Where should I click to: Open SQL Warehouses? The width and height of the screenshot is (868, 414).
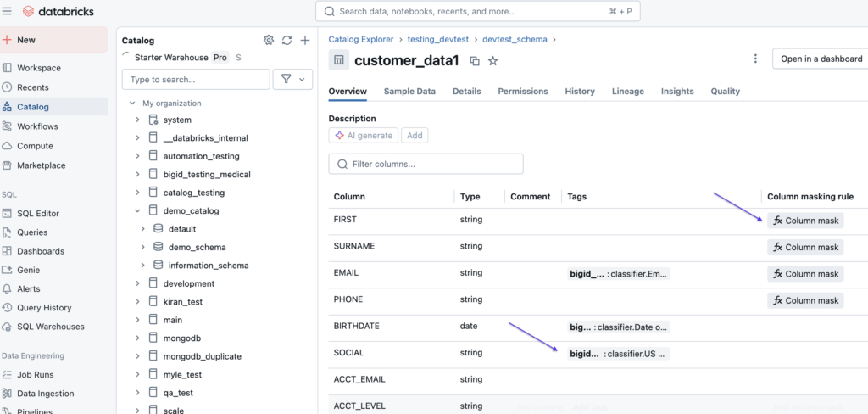pos(50,327)
